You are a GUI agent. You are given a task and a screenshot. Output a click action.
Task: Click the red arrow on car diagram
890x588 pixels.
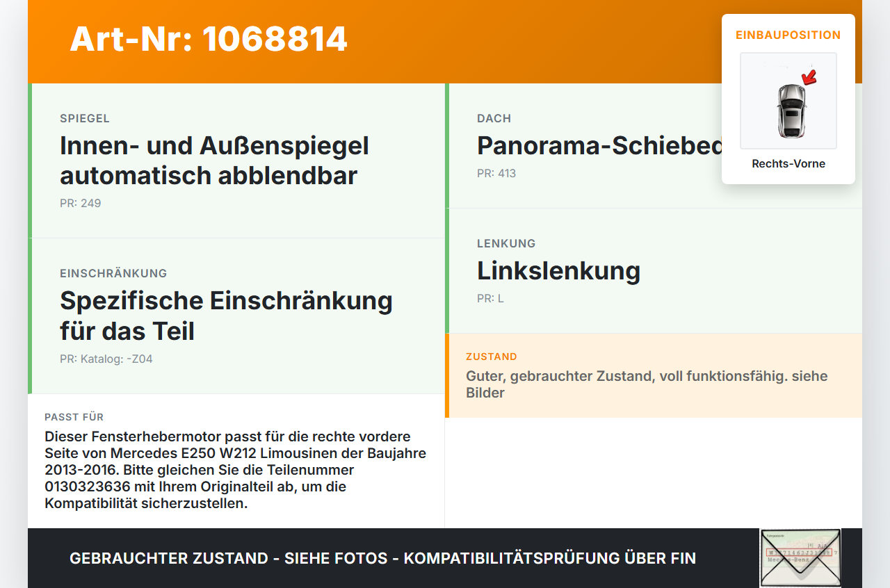click(x=809, y=76)
